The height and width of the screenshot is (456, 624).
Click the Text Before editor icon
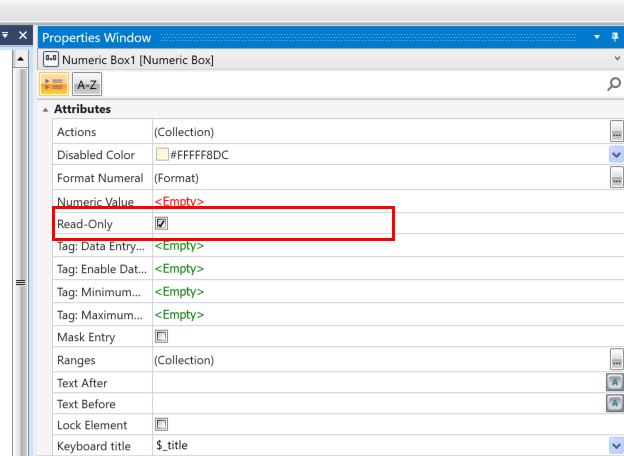(x=616, y=404)
